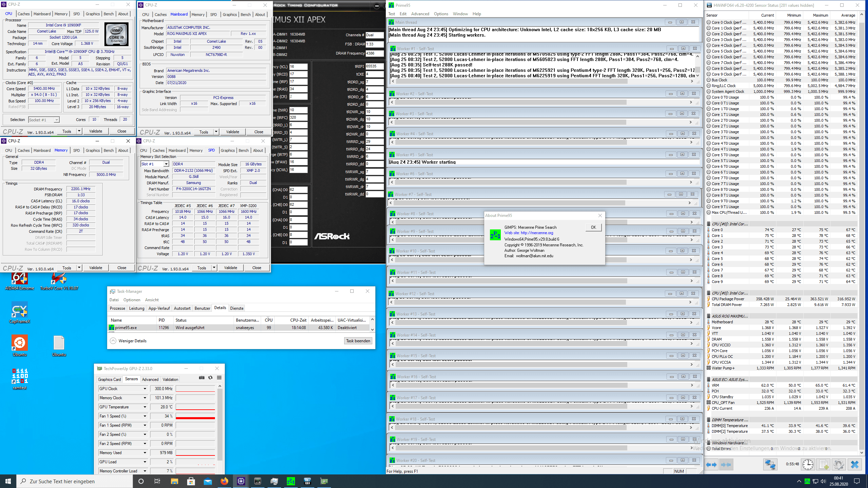The width and height of the screenshot is (868, 488).
Task: Select orange Ubuntu logo desktop shortcut
Action: pos(20,346)
